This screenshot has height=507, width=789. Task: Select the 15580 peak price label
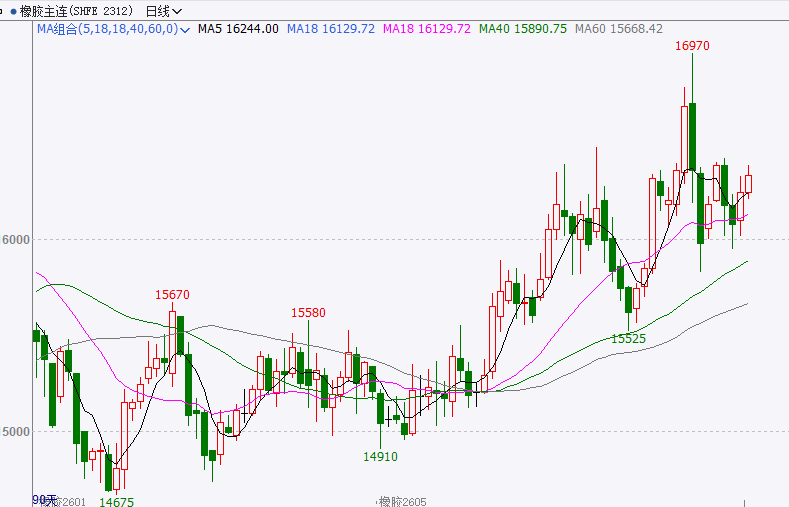pos(308,312)
